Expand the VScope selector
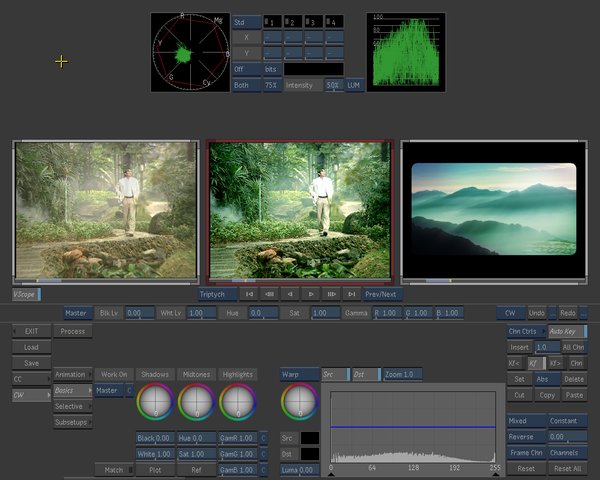This screenshot has height=480, width=600. 27,295
